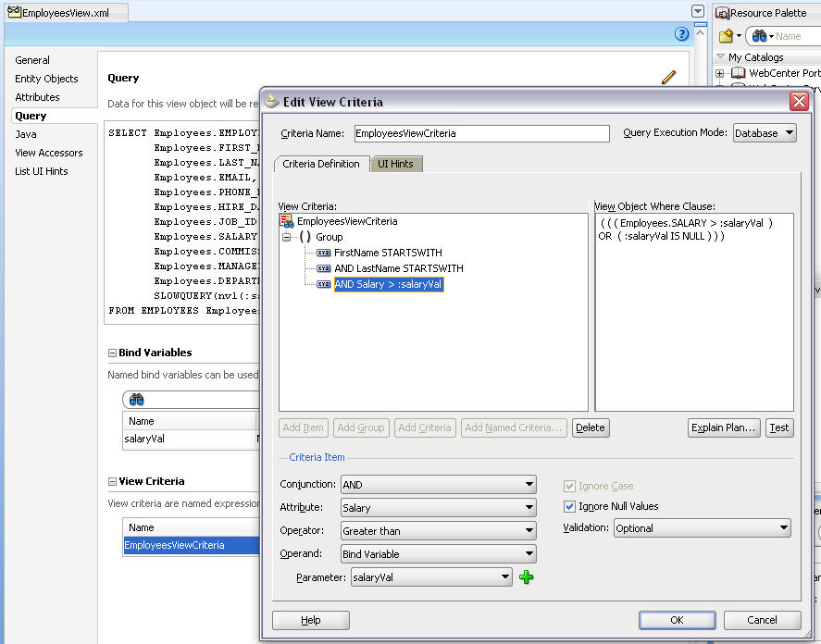The height and width of the screenshot is (644, 821).
Task: Select the Java navigation item
Action: click(26, 134)
